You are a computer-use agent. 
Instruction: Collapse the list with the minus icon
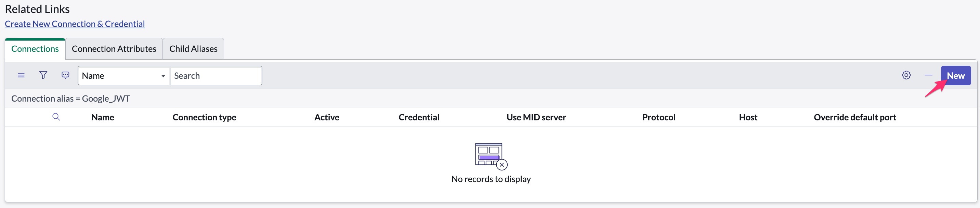tap(928, 75)
